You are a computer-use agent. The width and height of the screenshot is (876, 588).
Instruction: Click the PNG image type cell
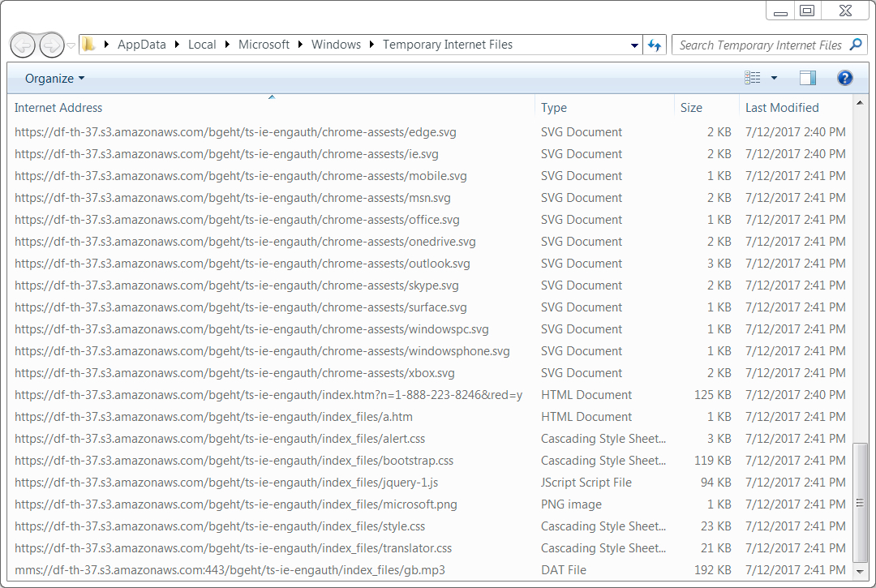pos(571,504)
